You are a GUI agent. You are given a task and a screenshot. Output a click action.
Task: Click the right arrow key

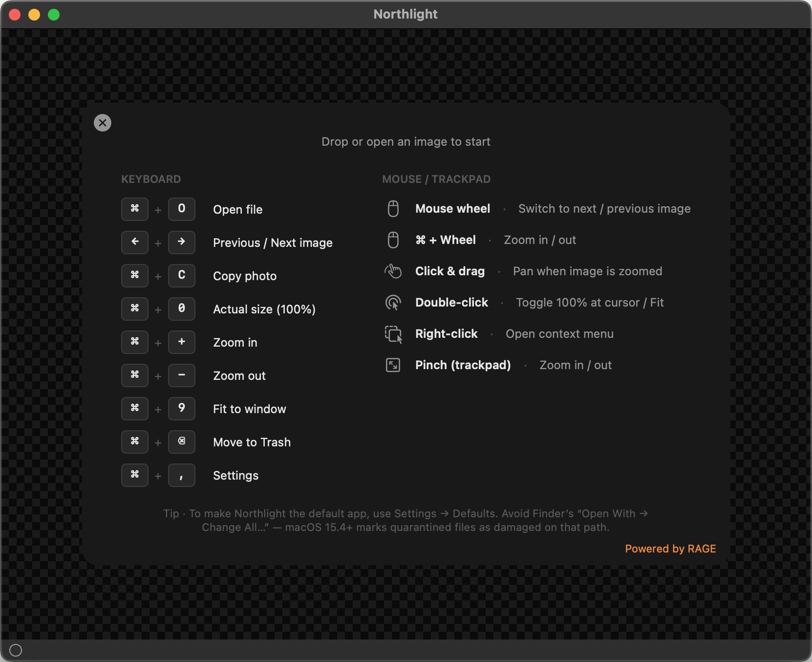(182, 243)
